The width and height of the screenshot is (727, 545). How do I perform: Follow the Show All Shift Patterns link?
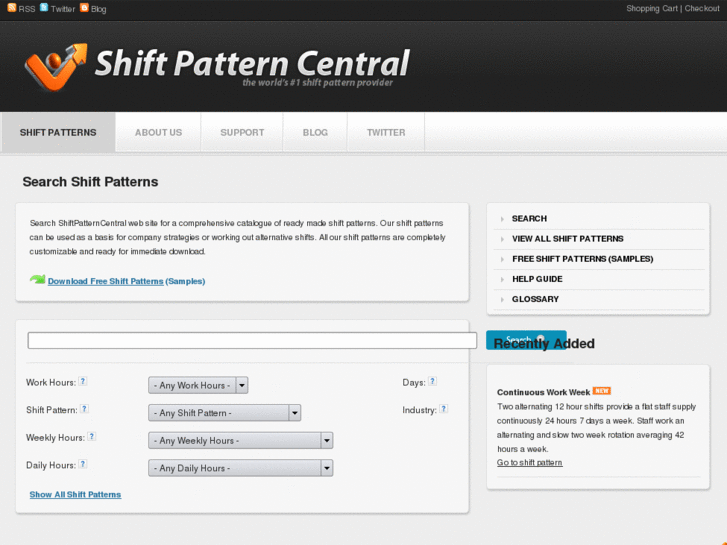(75, 495)
